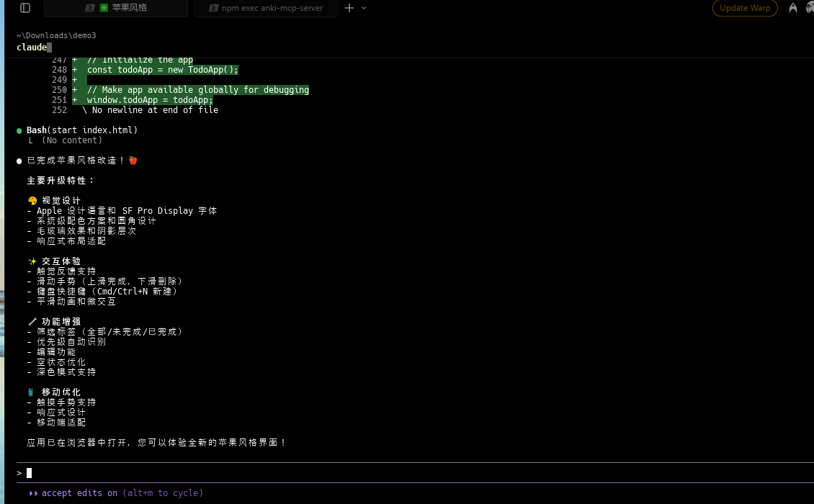This screenshot has height=504, width=814.
Task: Switch to the 苹果风格 tab
Action: coord(116,9)
